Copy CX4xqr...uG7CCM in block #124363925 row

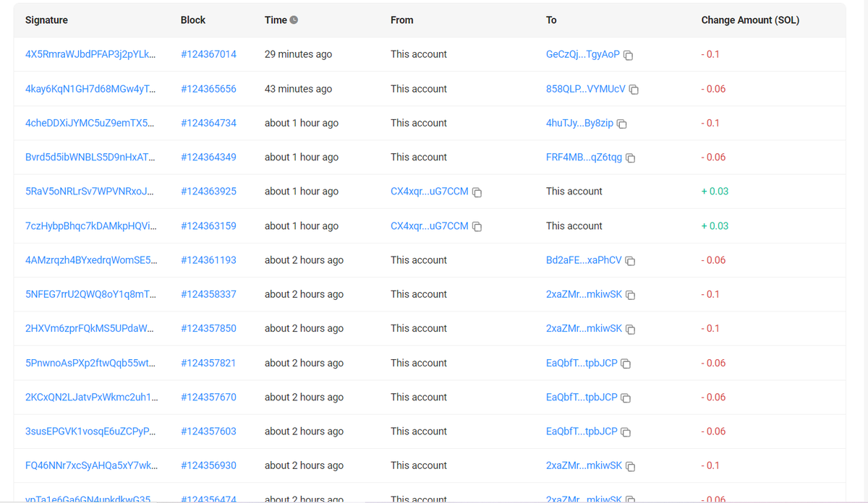point(477,192)
